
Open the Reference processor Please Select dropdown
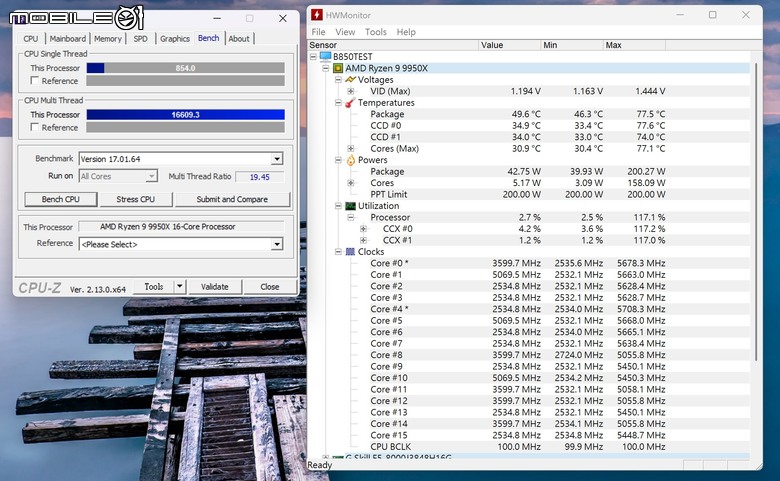coord(277,244)
